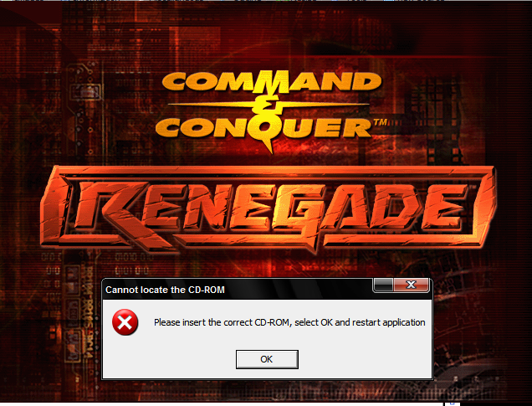The height and width of the screenshot is (406, 532).
Task: Click the small blue icon at bottom edge
Action: point(453,404)
